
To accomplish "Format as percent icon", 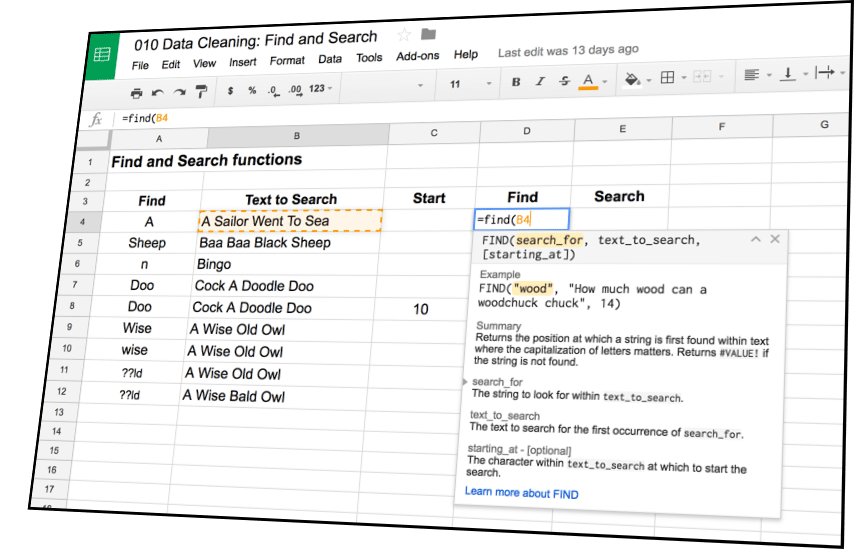I will tap(252, 90).
